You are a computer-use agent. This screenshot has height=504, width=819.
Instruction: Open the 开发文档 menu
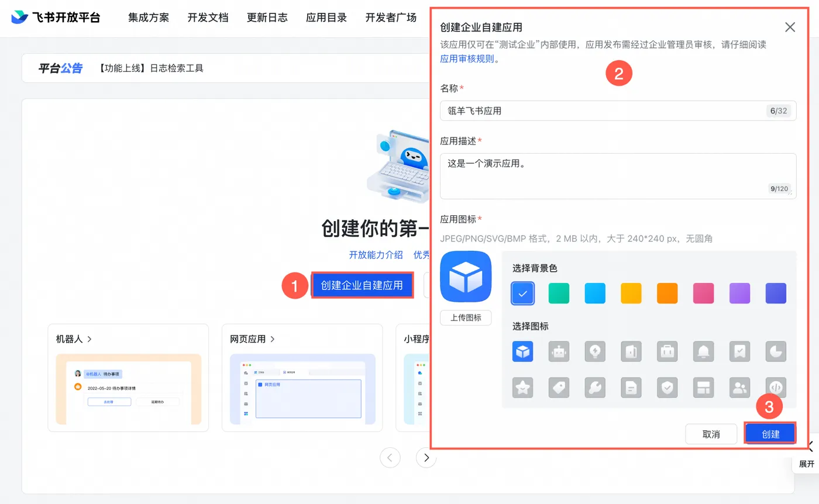click(208, 18)
